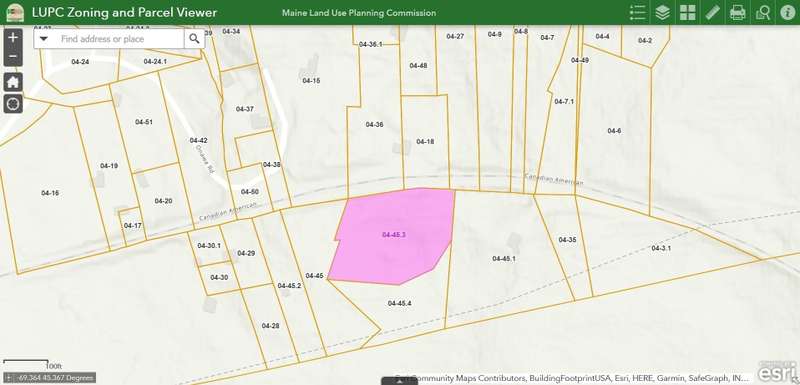The image size is (800, 385).
Task: Expand the attribute table arrow at bottom
Action: pyautogui.click(x=400, y=380)
